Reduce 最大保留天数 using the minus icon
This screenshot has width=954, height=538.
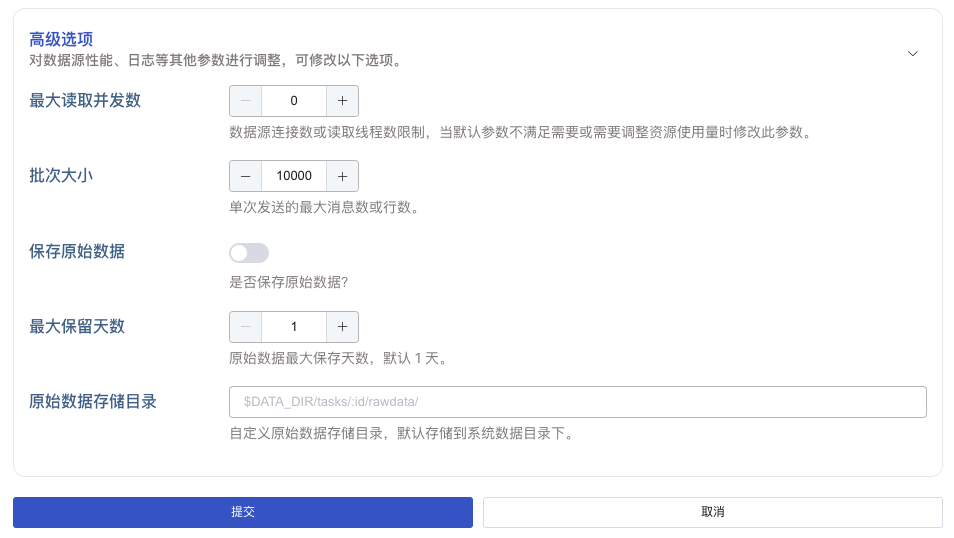pyautogui.click(x=246, y=327)
